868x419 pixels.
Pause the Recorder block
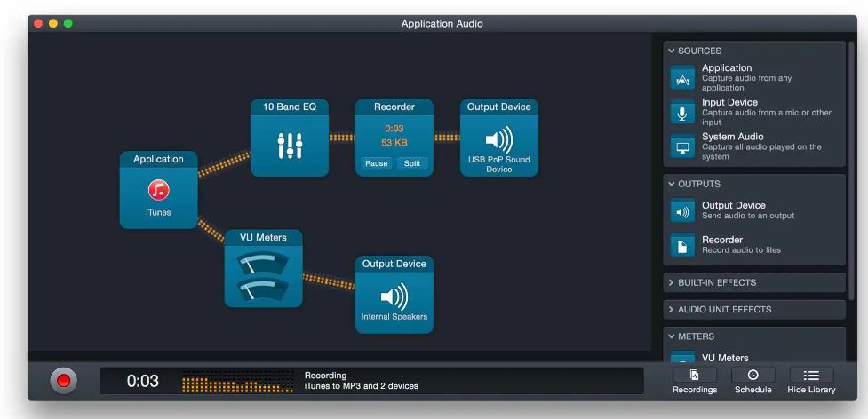click(377, 163)
